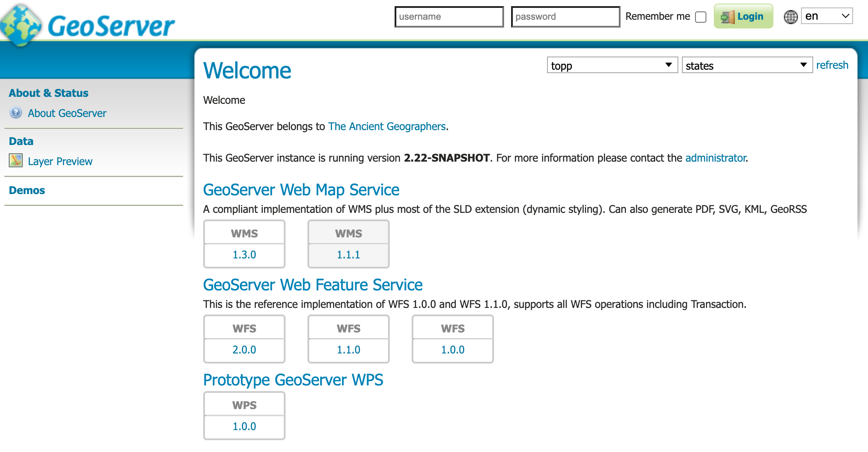Click the Login button

coord(743,16)
